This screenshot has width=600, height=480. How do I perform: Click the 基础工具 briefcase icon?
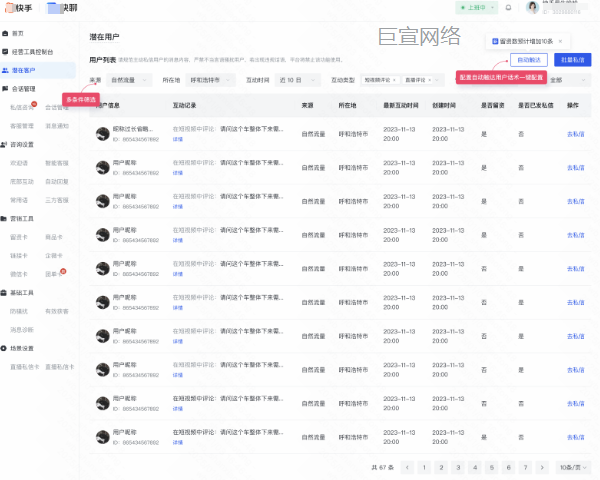tap(4, 293)
